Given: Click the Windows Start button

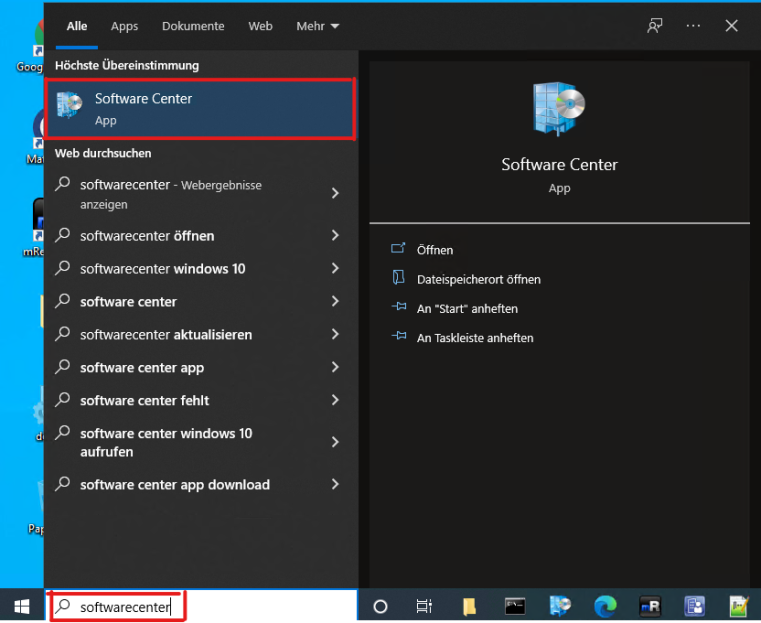Looking at the screenshot, I should (21, 606).
